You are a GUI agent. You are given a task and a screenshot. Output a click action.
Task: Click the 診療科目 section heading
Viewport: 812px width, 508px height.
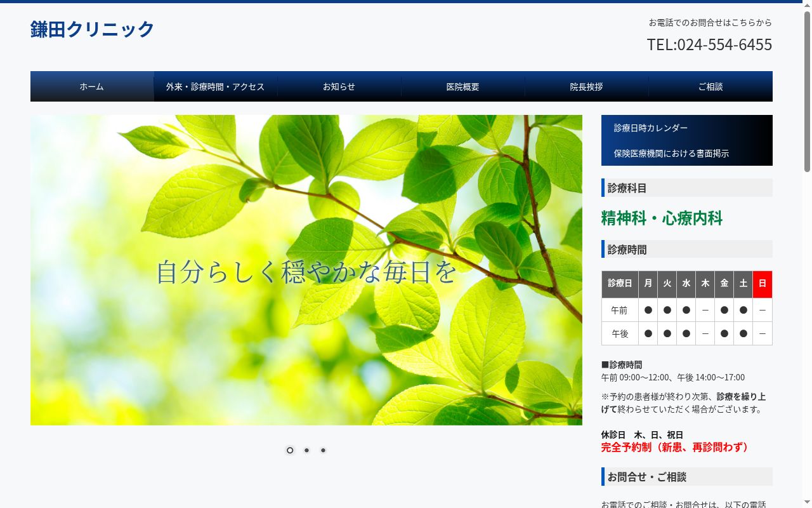coord(687,188)
